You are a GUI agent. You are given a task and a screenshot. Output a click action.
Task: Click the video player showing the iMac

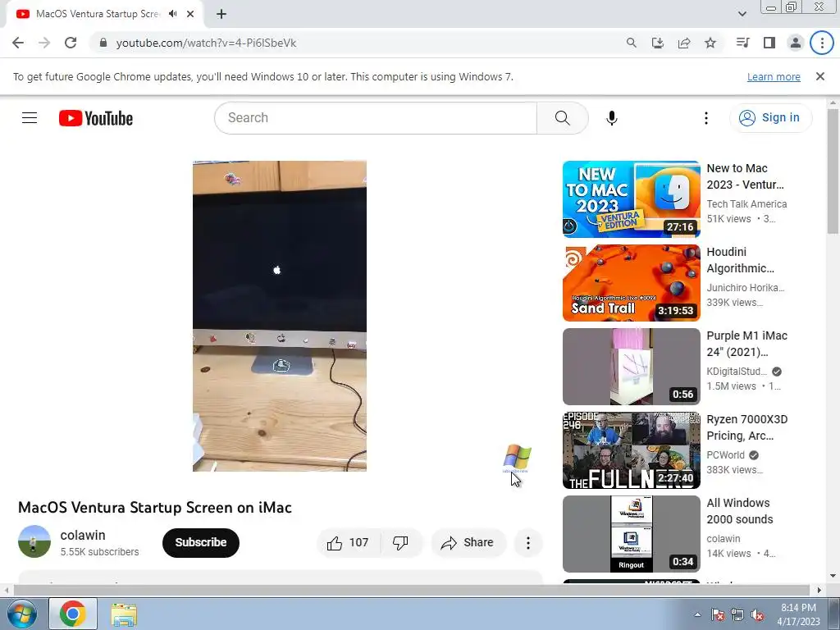tap(280, 316)
